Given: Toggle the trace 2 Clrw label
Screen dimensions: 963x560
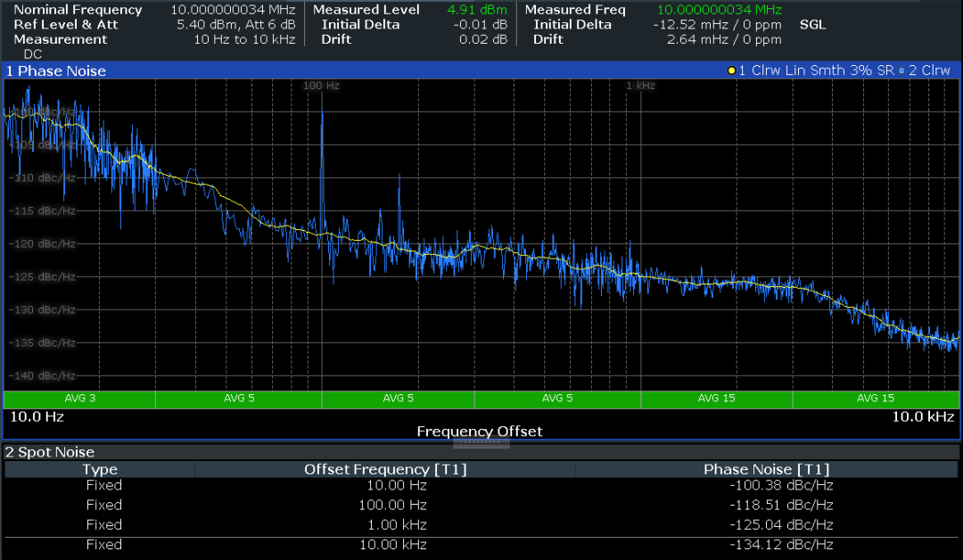Looking at the screenshot, I should tap(929, 70).
